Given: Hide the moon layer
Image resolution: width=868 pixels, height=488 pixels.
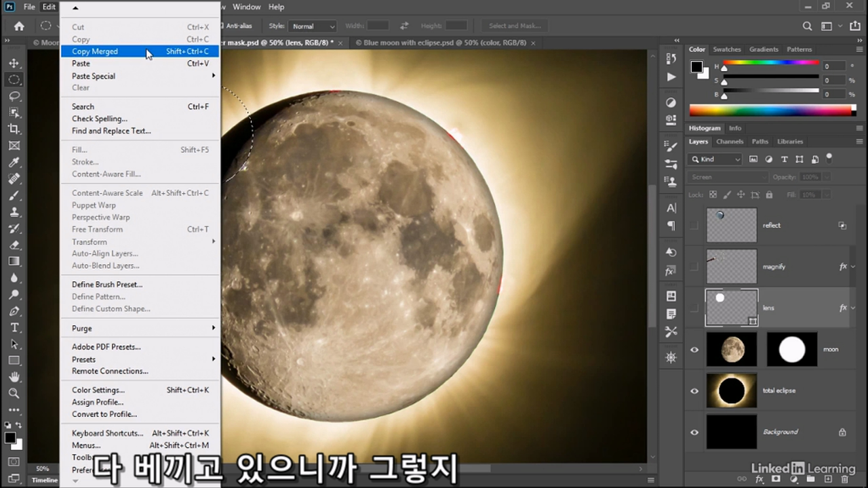Looking at the screenshot, I should (x=694, y=350).
